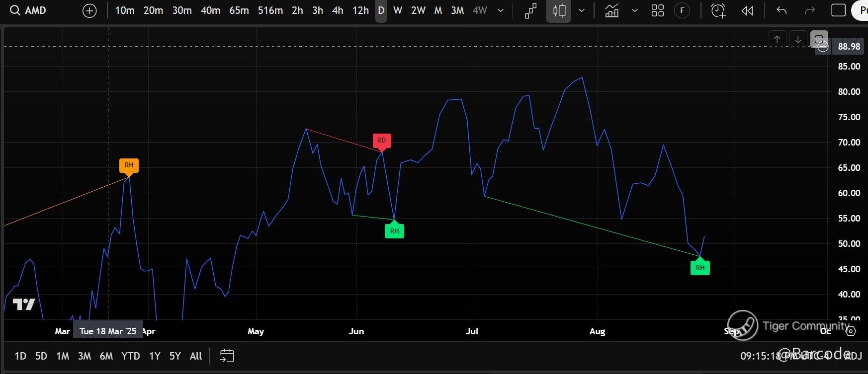868x374 pixels.
Task: Click the Tue 18 Mar '25 date label
Action: 108,331
